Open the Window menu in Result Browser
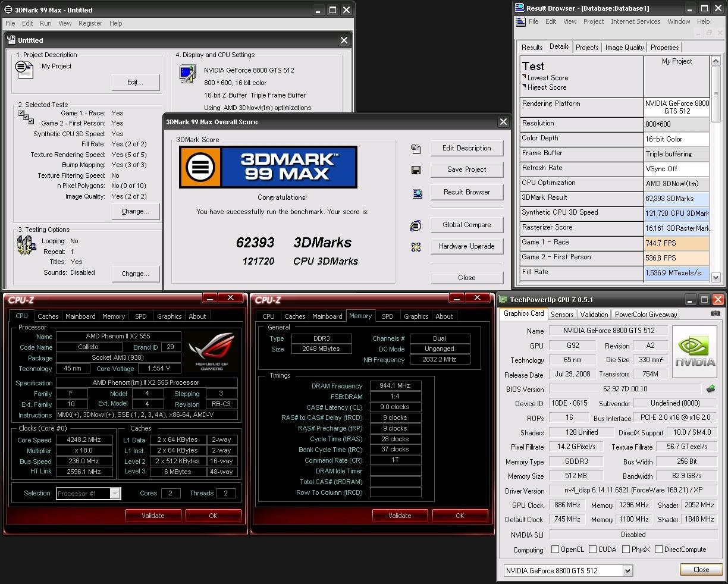The image size is (728, 584). (x=679, y=21)
